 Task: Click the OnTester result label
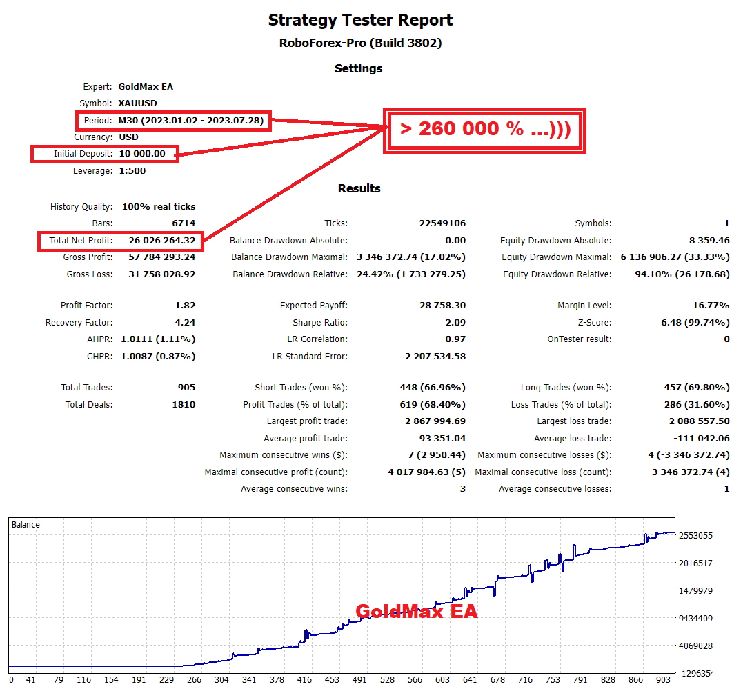[580, 339]
